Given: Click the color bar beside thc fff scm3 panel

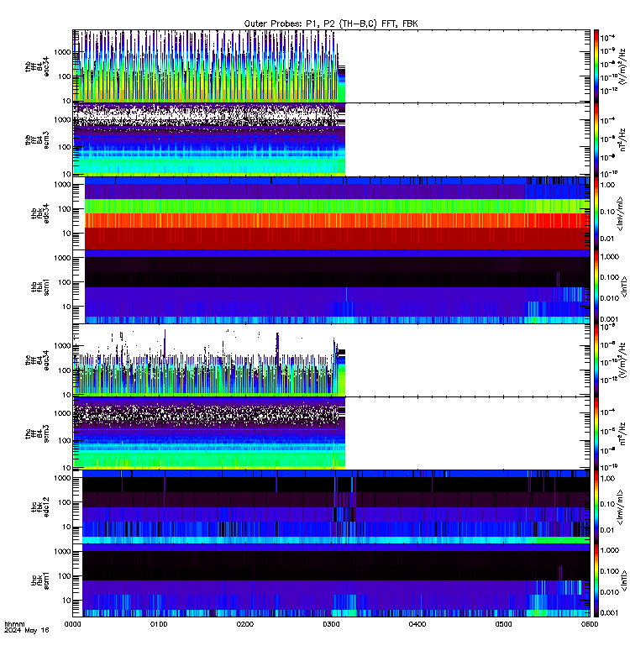Looking at the screenshot, I should coord(596,433).
